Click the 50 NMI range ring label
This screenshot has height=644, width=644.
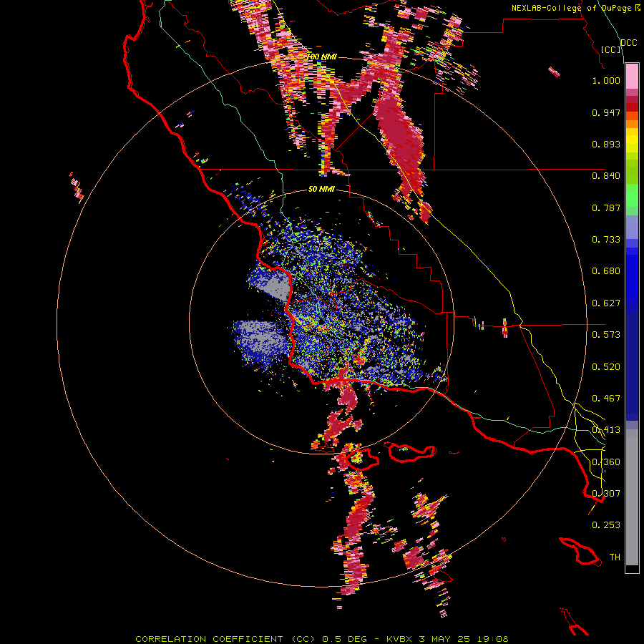(321, 190)
